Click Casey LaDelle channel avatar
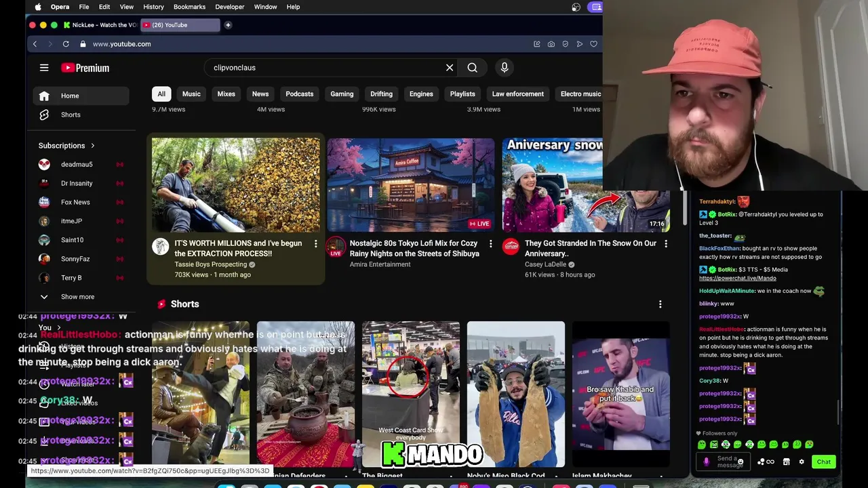Screen dimensions: 868x488 (x=511, y=247)
